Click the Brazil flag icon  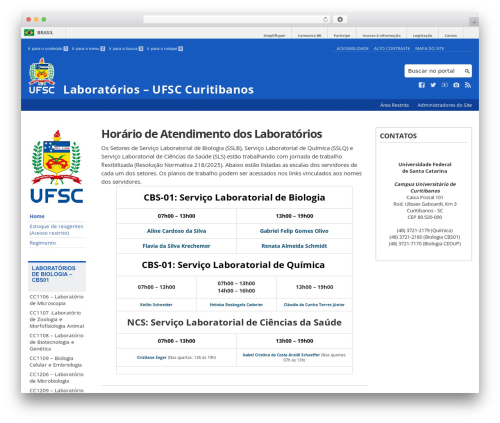coord(29,32)
